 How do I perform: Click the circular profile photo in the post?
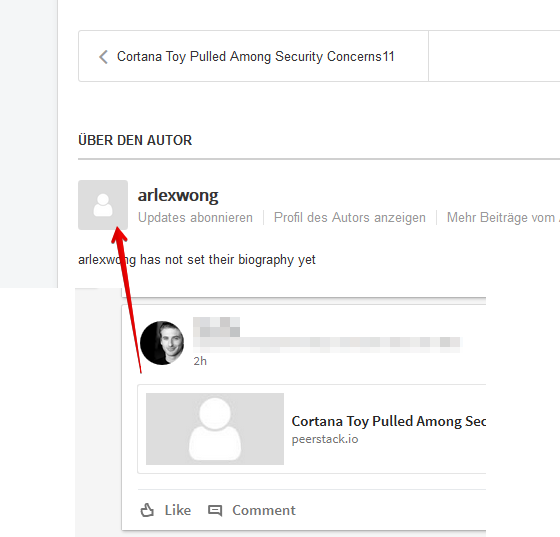coord(162,343)
